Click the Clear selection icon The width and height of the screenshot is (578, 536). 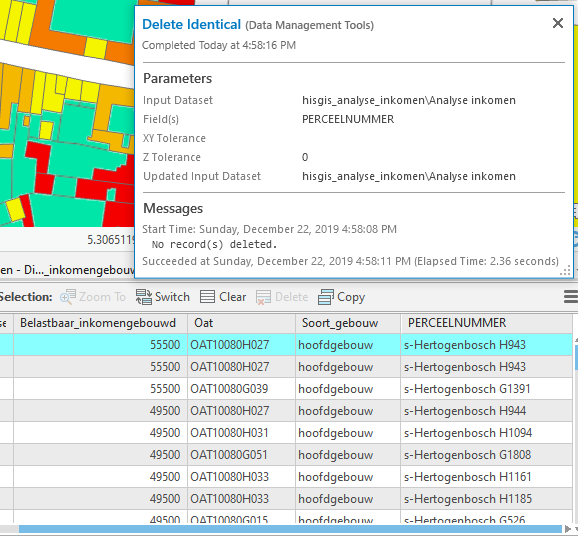[x=207, y=297]
